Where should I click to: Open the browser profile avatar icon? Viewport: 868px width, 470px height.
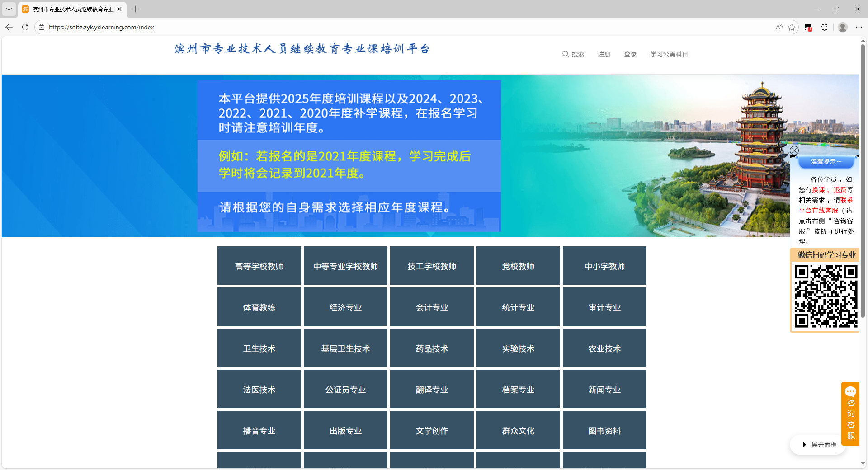(842, 27)
